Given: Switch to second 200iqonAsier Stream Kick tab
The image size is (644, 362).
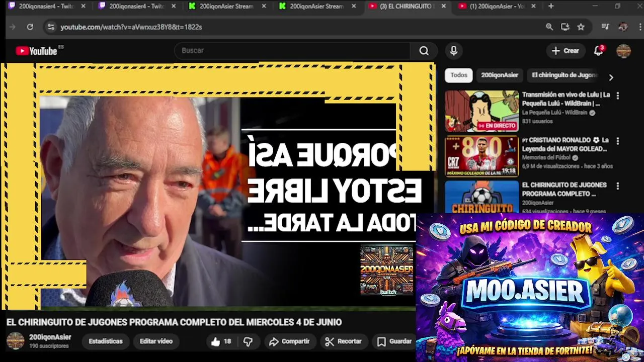Looking at the screenshot, I should [x=317, y=6].
